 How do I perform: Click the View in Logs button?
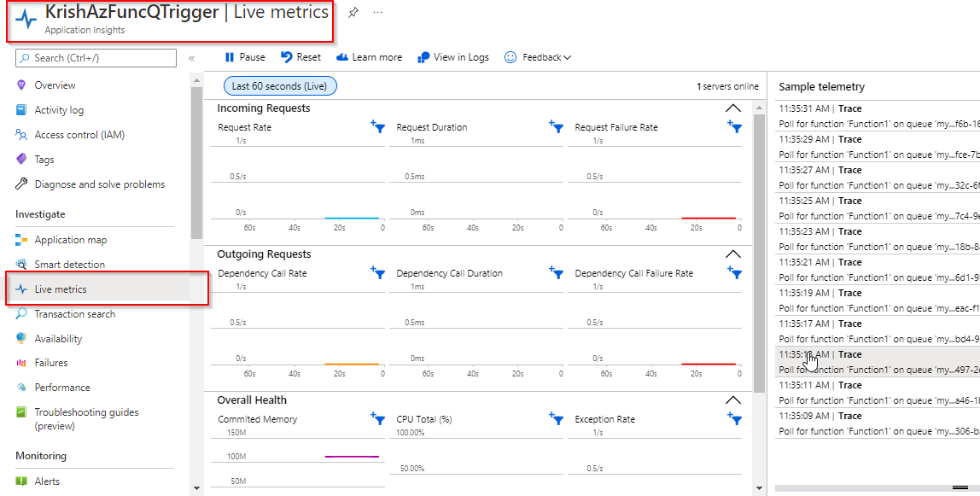453,57
